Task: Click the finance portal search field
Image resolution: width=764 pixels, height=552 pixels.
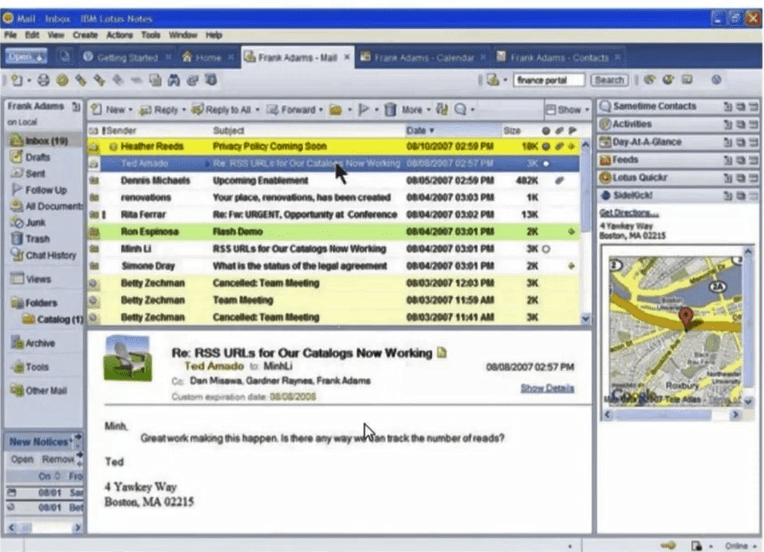Action: [x=548, y=80]
